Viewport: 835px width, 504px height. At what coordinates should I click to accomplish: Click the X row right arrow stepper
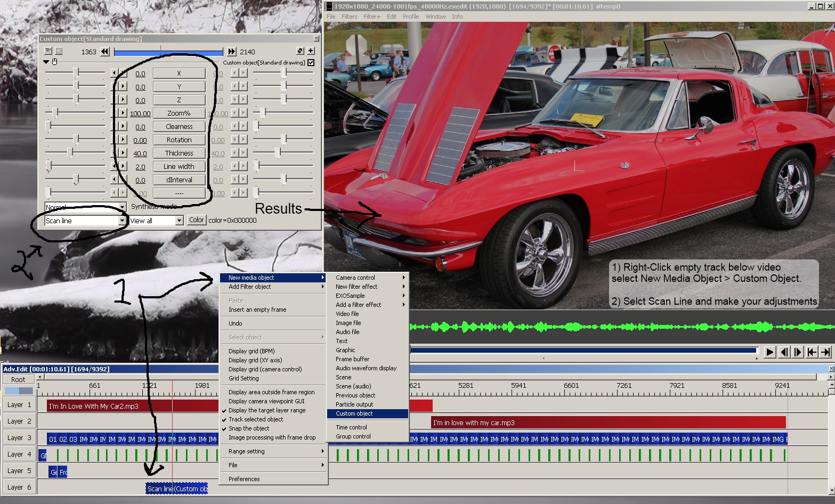click(x=123, y=73)
